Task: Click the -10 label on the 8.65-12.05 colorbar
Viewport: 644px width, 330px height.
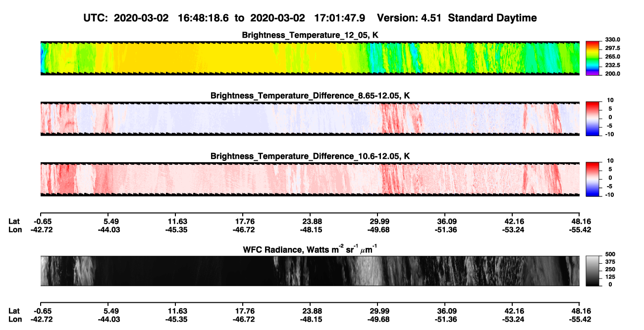Action: click(x=609, y=134)
